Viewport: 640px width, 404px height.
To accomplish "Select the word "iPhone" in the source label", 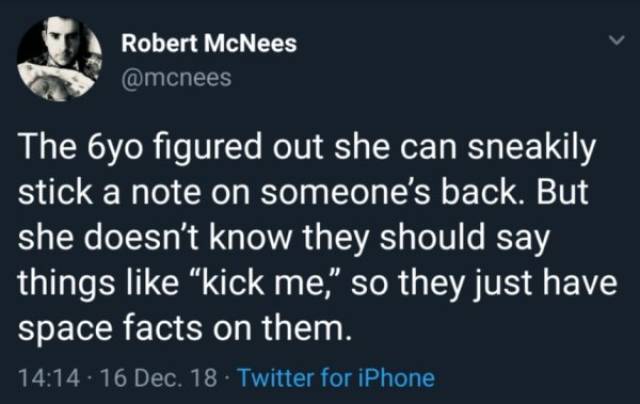I will (396, 378).
